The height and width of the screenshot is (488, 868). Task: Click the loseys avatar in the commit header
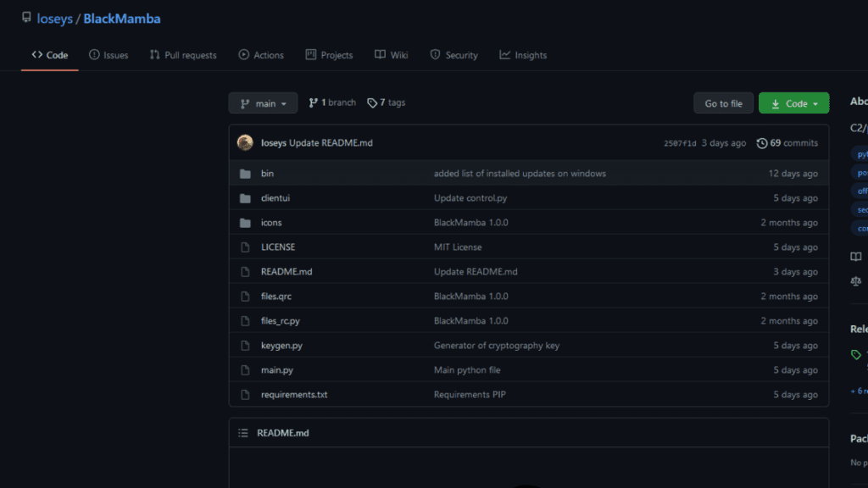(x=245, y=142)
